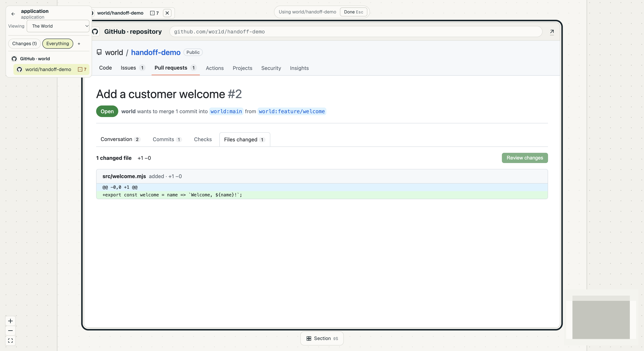The image size is (644, 351).
Task: Open the repository in an external window
Action: (552, 32)
